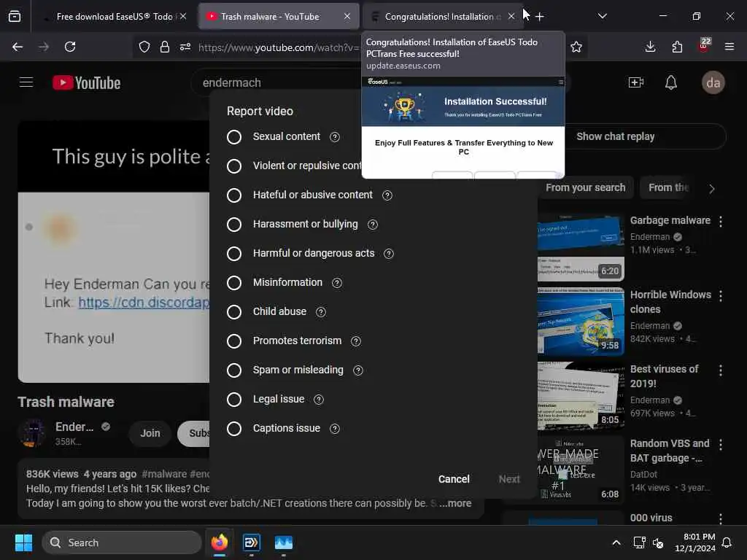The height and width of the screenshot is (560, 747).
Task: Expand video description with ...more
Action: [x=455, y=503]
